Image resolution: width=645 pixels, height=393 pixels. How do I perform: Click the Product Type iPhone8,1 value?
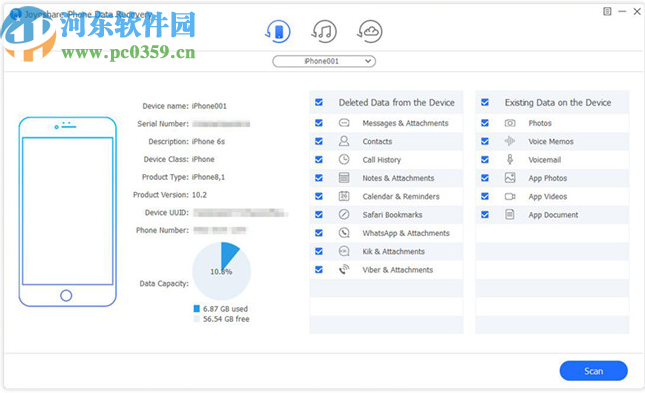208,177
